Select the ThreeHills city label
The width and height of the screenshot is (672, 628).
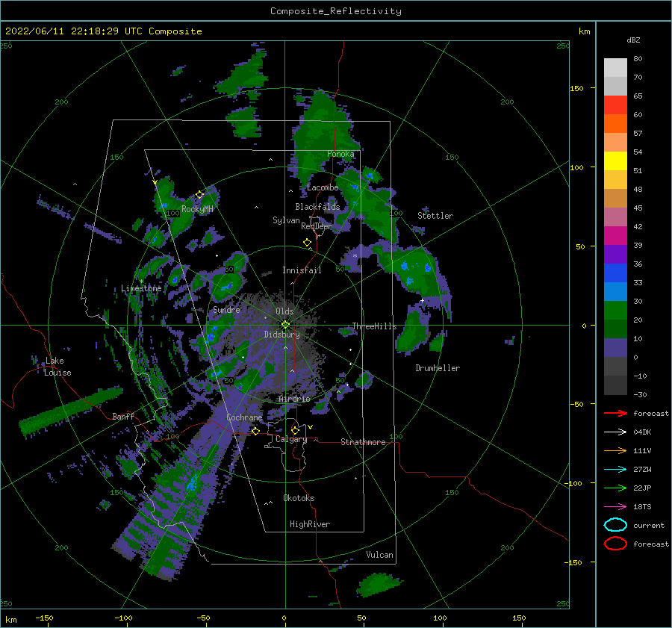pos(374,326)
